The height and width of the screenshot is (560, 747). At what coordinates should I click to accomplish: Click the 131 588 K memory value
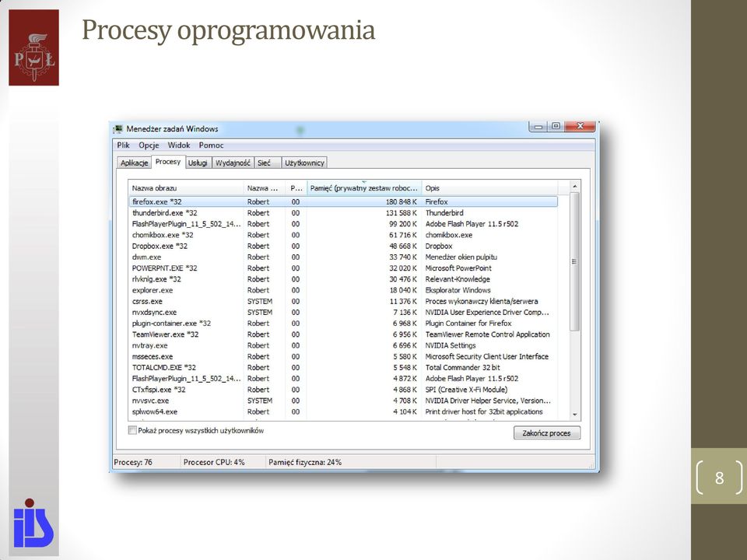coord(402,213)
